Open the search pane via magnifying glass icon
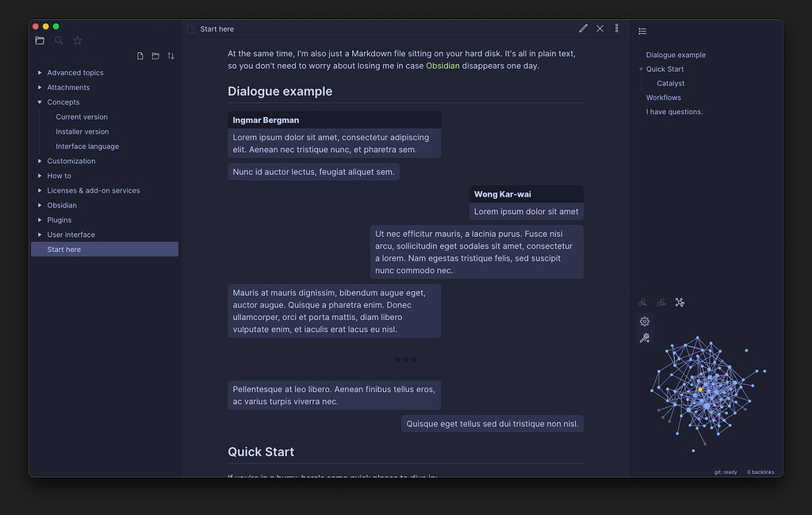The width and height of the screenshot is (812, 515). pyautogui.click(x=59, y=40)
